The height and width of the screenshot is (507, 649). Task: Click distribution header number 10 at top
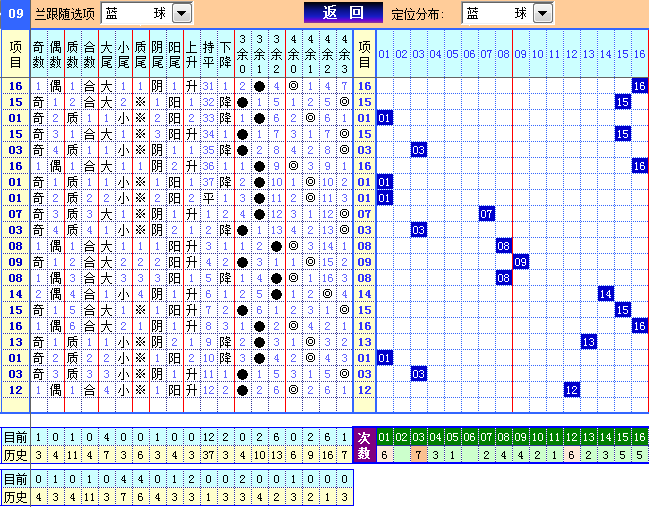click(x=537, y=54)
